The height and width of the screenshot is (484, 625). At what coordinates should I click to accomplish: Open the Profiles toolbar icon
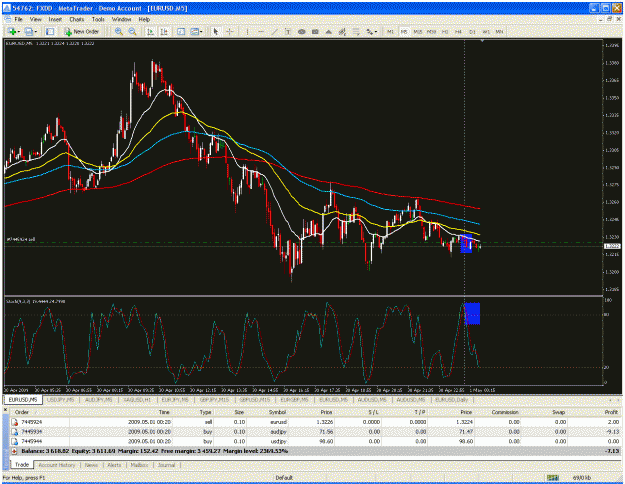pyautogui.click(x=29, y=31)
